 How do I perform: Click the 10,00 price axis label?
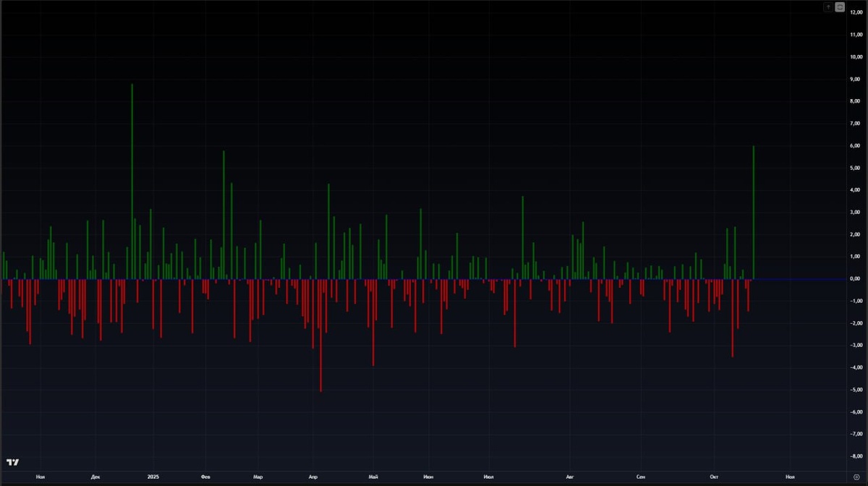(855, 56)
